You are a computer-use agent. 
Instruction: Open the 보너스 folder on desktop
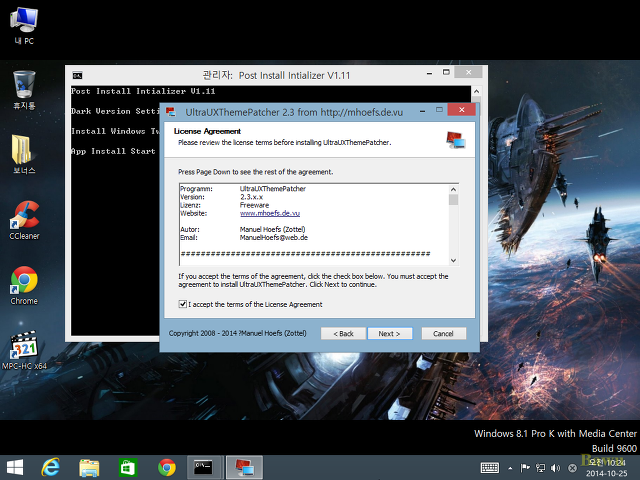click(x=24, y=154)
